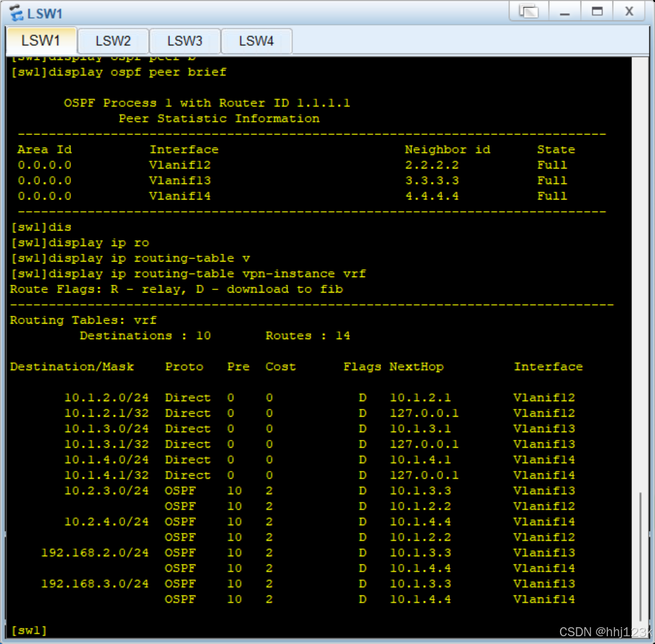Click the 'display ospf peer brief' command
The image size is (655, 644).
(118, 72)
